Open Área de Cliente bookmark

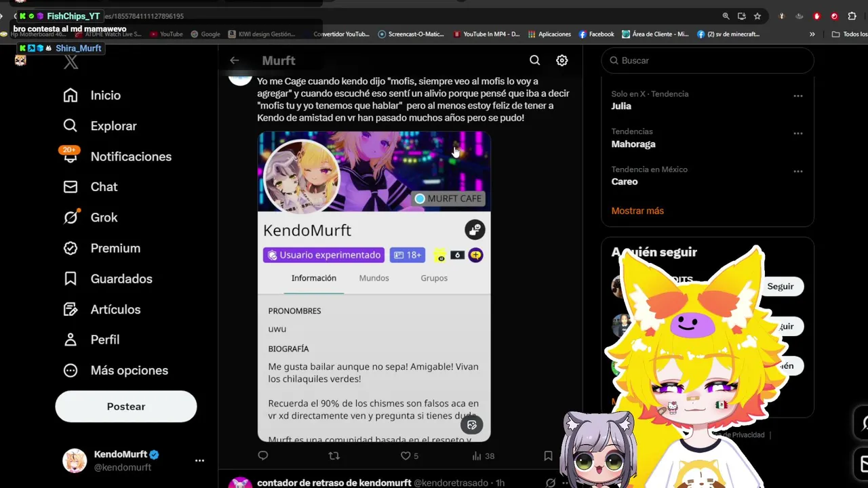coord(656,34)
